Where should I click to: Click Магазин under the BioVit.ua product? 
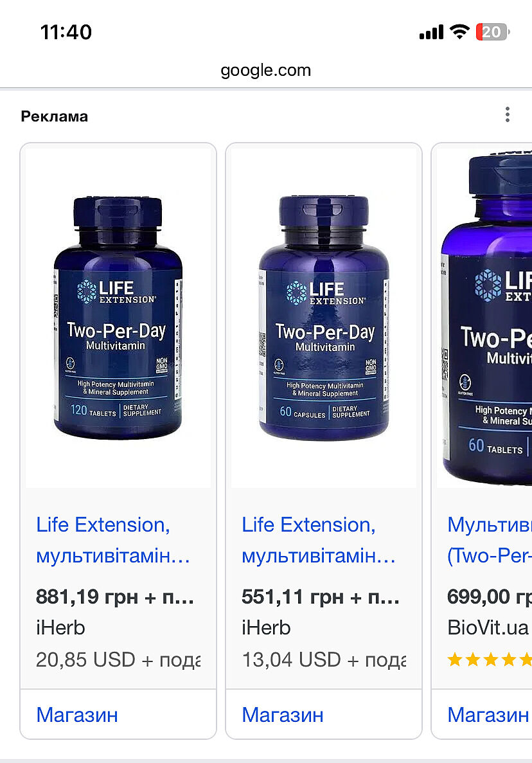point(488,715)
